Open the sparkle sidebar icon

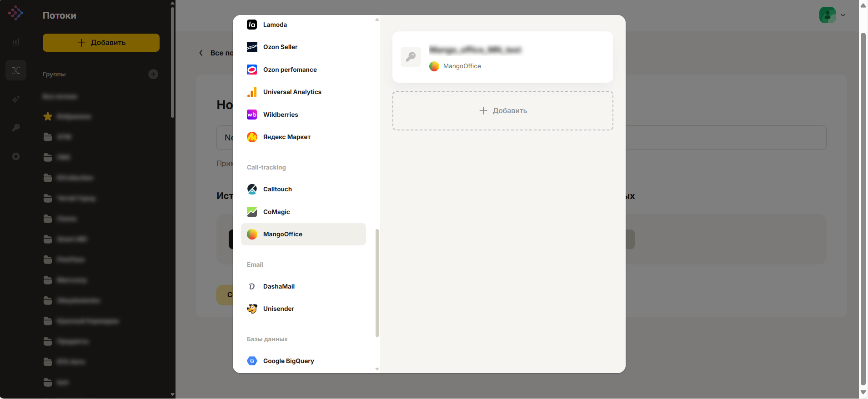point(16,99)
